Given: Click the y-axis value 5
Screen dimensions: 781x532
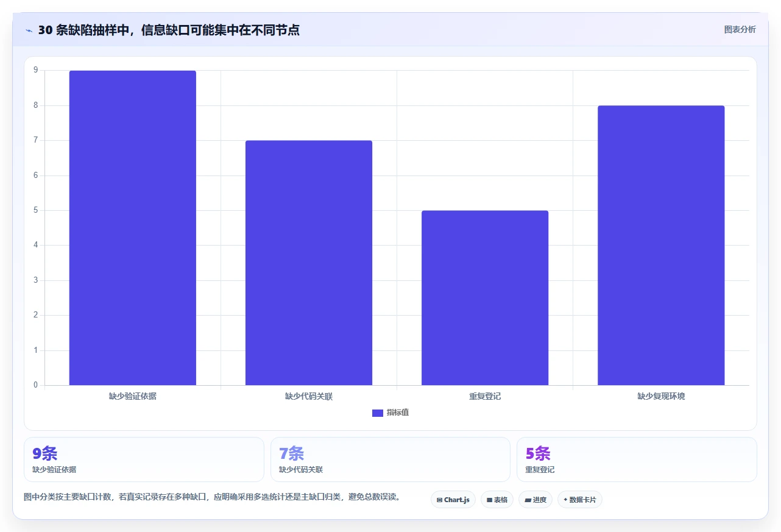Looking at the screenshot, I should [35, 210].
